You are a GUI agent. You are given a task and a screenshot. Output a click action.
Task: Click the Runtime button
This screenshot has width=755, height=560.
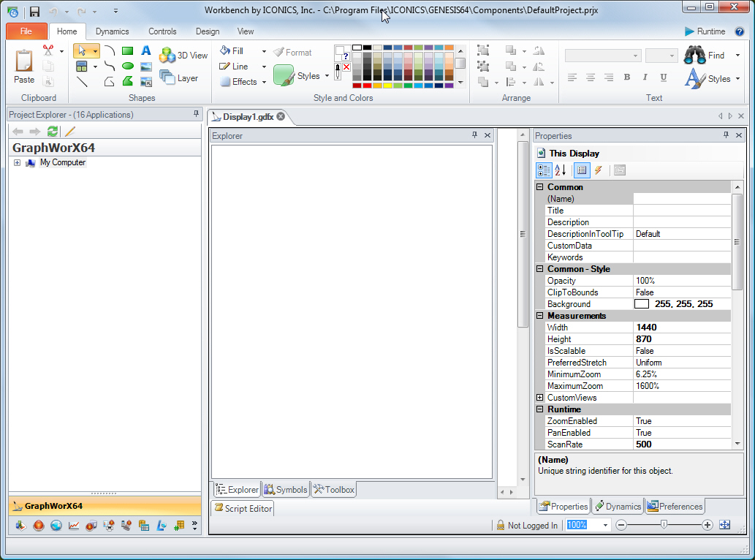705,31
